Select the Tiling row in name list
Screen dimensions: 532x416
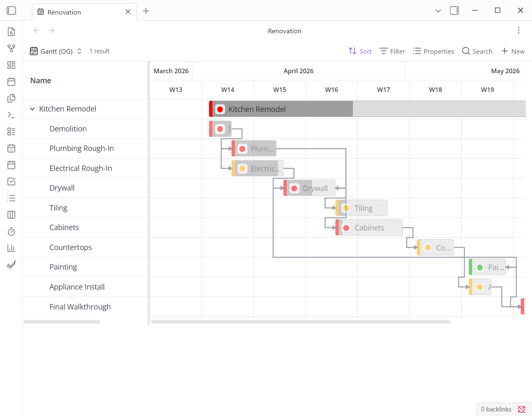click(x=85, y=208)
